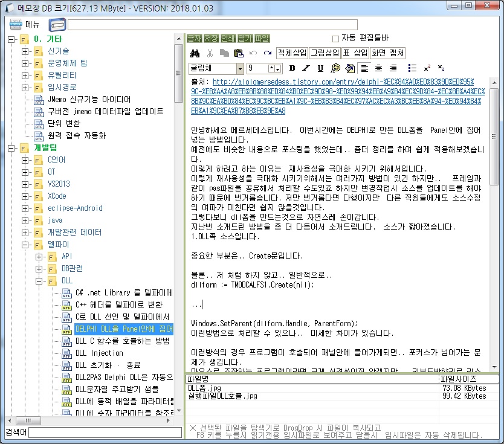Image resolution: width=504 pixels, height=444 pixels.
Task: Open the font color palette icon
Action: [335, 68]
